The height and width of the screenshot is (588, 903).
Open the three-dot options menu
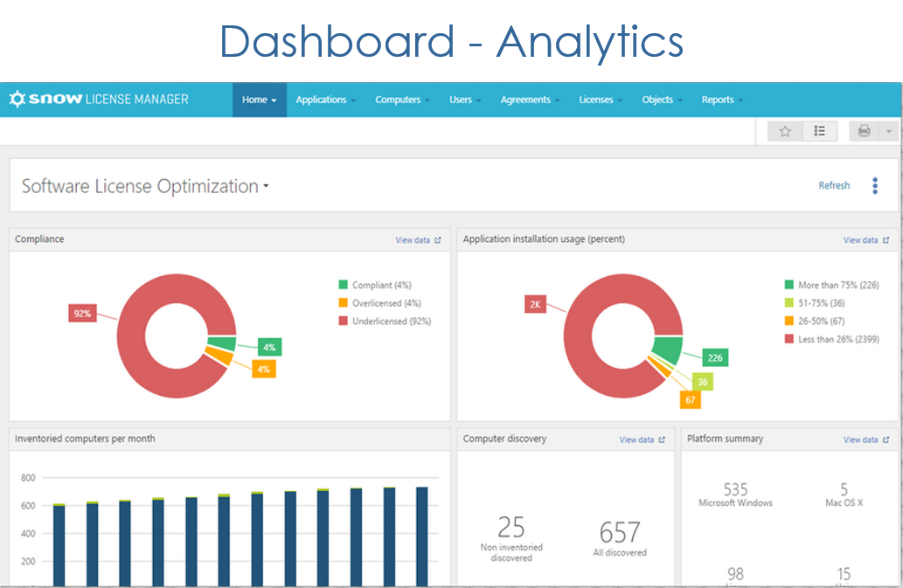point(875,185)
